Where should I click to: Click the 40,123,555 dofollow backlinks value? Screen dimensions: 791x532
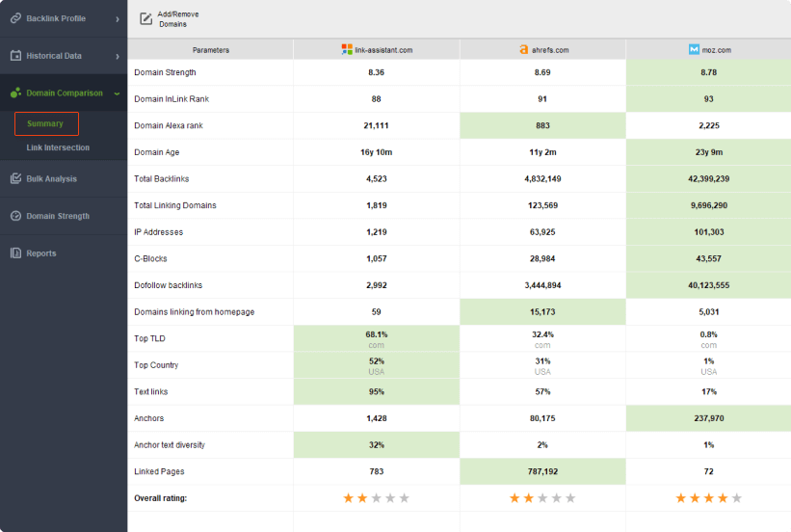[x=709, y=285]
